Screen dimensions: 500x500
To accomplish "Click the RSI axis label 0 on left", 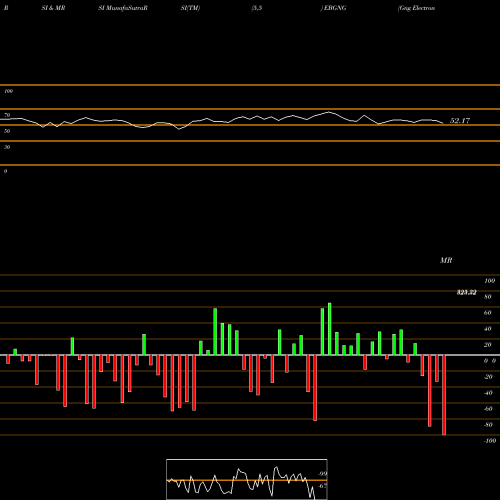I will (x=5, y=171).
